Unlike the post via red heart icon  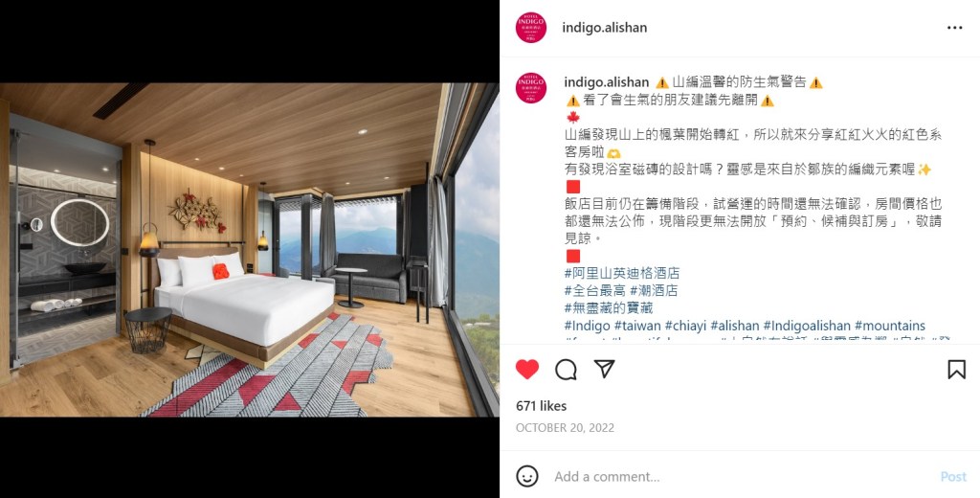coord(527,370)
